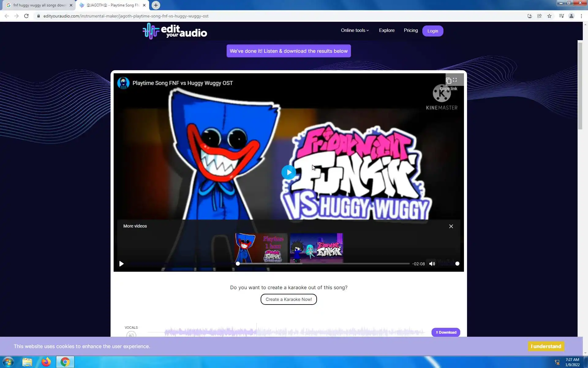The height and width of the screenshot is (368, 588).
Task: Toggle the VOCALS track mute button
Action: tap(131, 335)
